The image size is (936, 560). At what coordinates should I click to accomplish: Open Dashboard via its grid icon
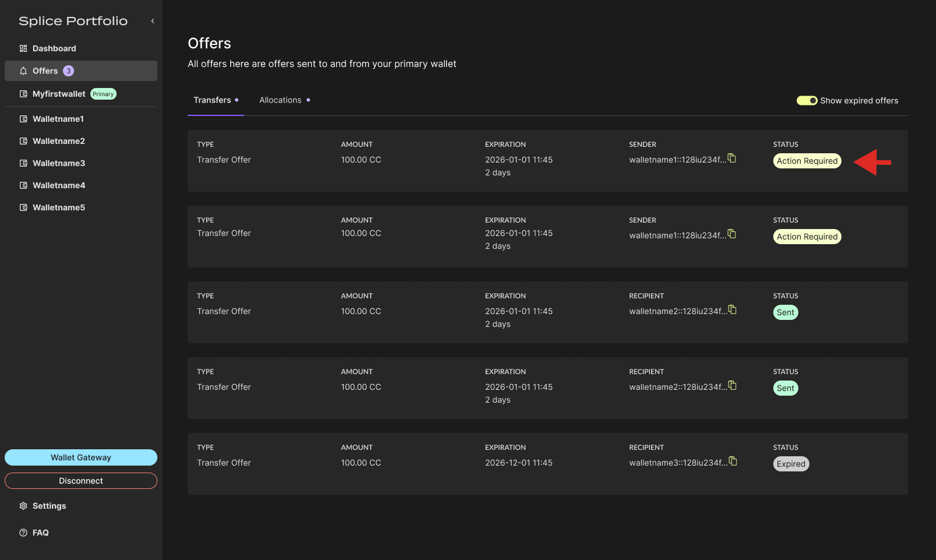23,48
